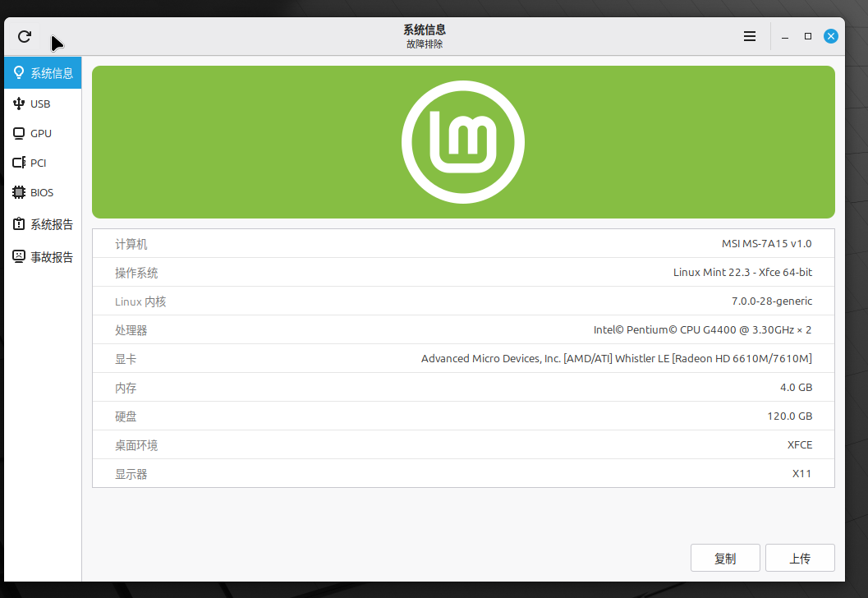Click the display server value X11

click(801, 474)
